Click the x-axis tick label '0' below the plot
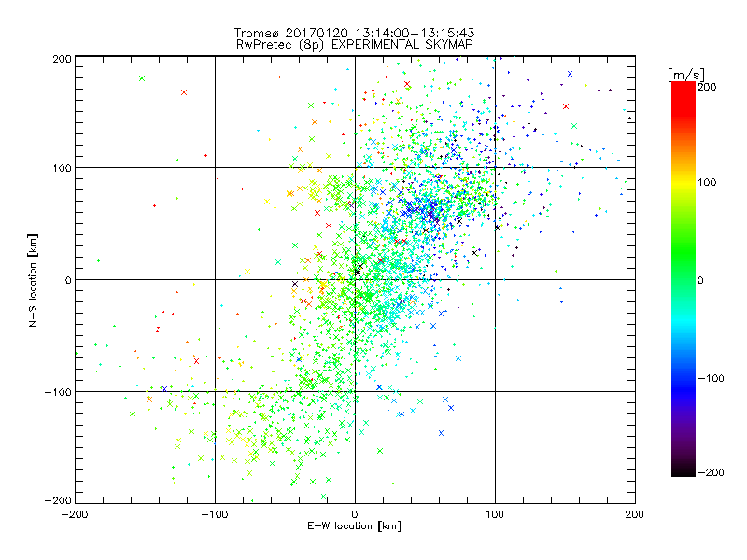Screen dimensions: 747x560 tap(355, 514)
